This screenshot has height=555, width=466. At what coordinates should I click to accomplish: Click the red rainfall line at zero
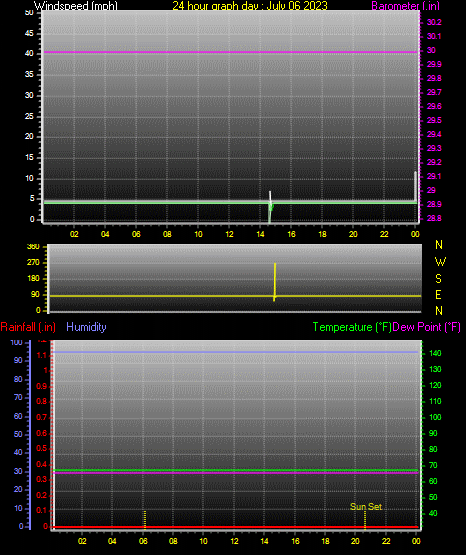(x=236, y=527)
